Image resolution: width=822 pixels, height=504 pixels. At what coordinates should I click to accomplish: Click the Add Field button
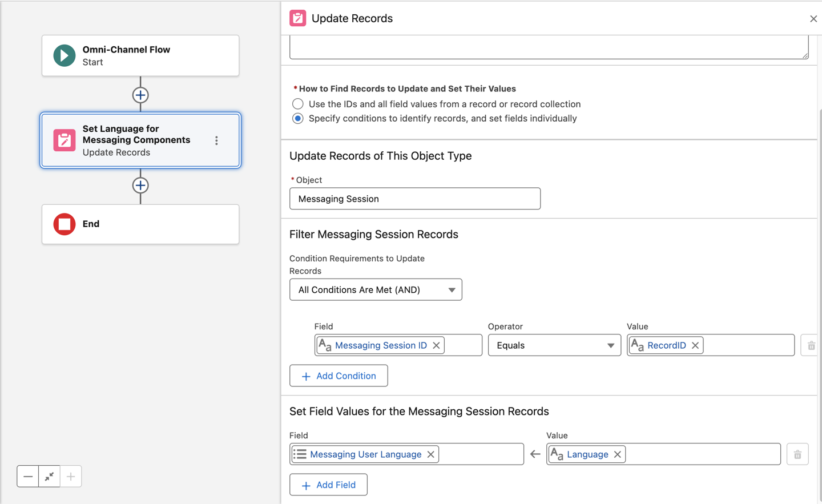(x=328, y=485)
